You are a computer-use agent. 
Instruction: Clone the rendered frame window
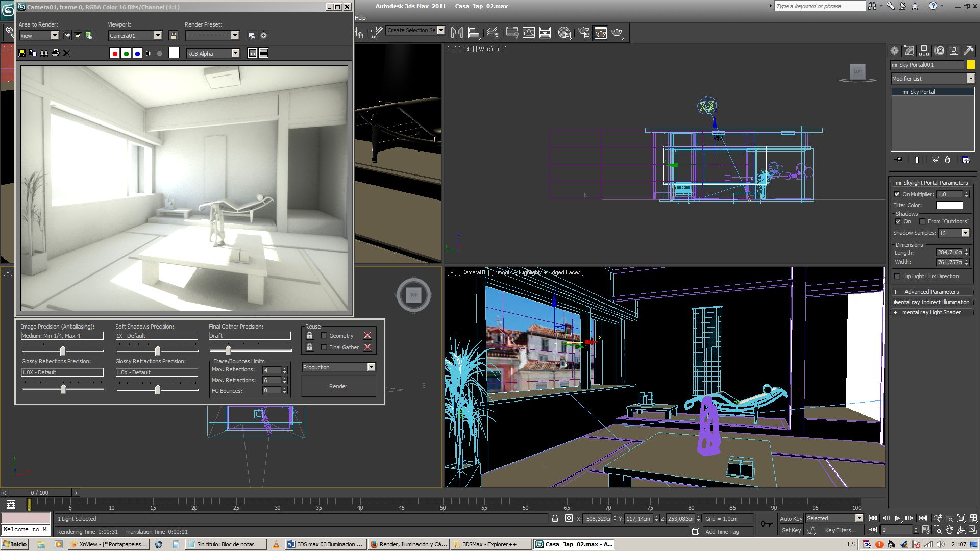(x=44, y=53)
